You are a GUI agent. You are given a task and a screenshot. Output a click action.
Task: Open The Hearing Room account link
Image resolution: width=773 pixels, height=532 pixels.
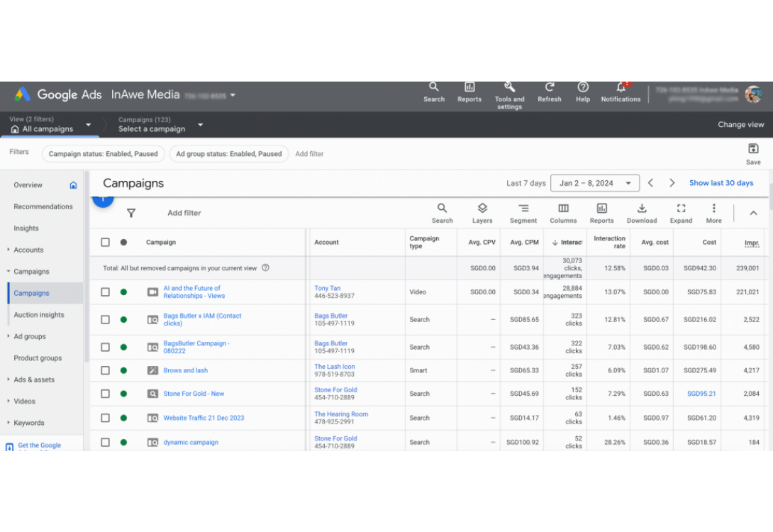pyautogui.click(x=341, y=414)
